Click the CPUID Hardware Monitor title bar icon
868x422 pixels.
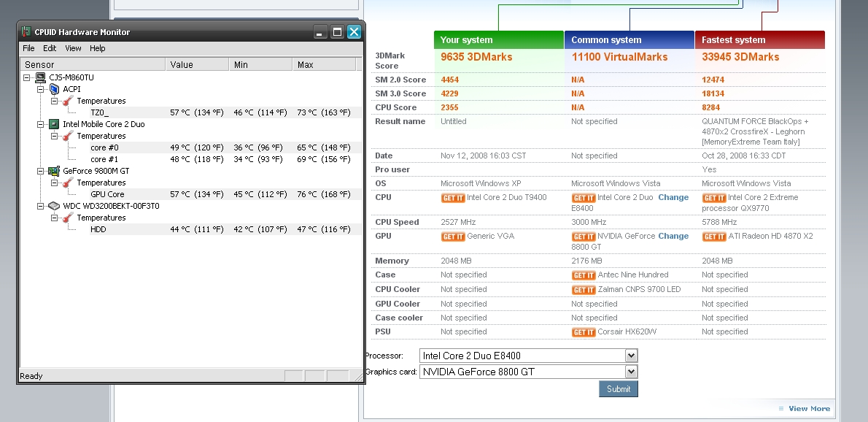point(26,31)
